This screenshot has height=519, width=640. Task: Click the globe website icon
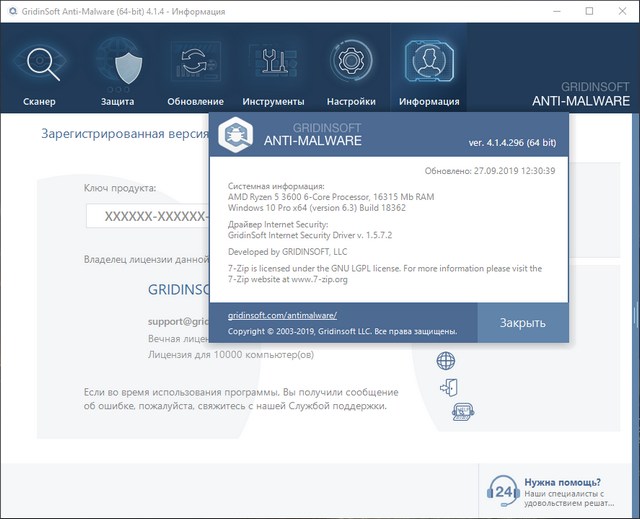447,361
